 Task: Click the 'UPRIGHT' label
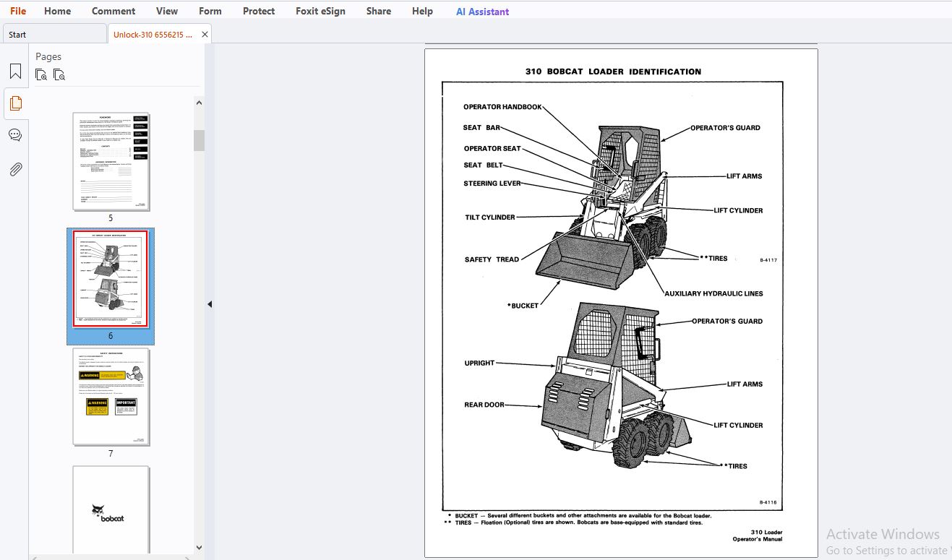pyautogui.click(x=479, y=363)
